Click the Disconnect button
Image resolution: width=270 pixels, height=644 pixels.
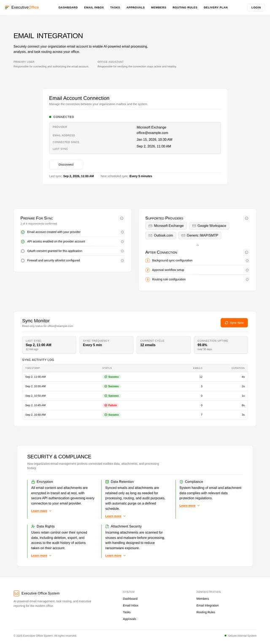(x=66, y=164)
